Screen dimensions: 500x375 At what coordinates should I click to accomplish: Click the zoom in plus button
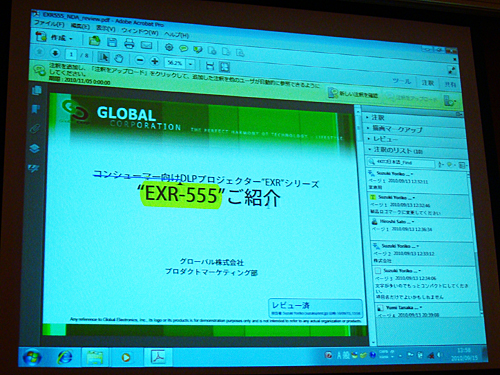click(x=155, y=61)
